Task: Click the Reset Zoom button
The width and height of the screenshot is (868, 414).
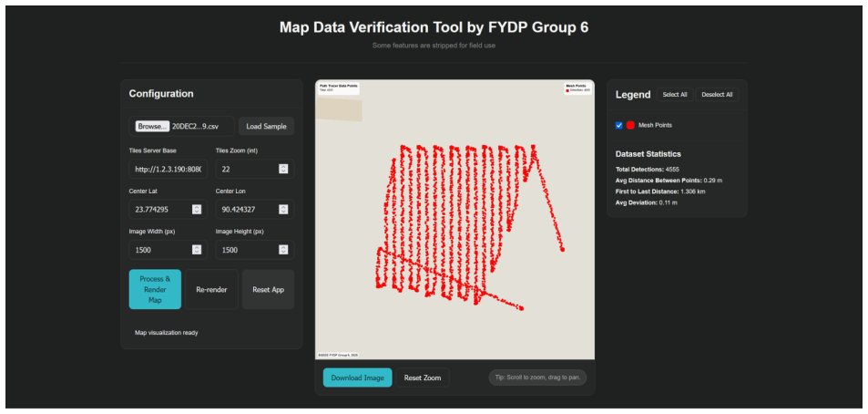Action: (423, 378)
